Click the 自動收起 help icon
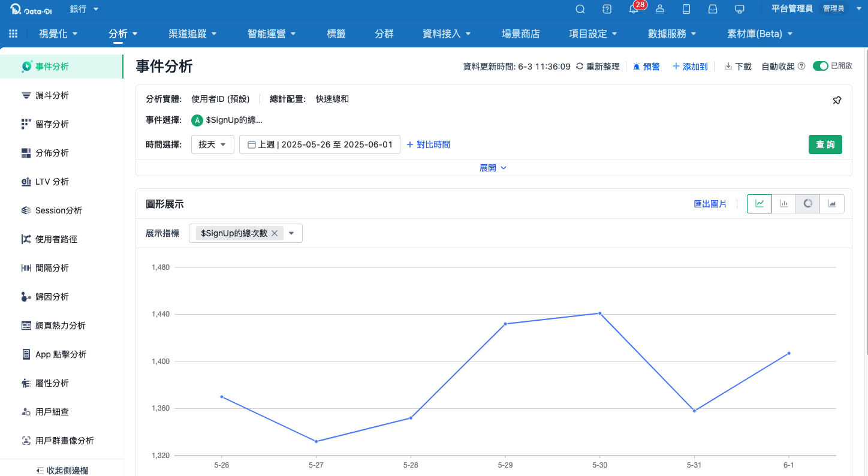 [x=801, y=67]
